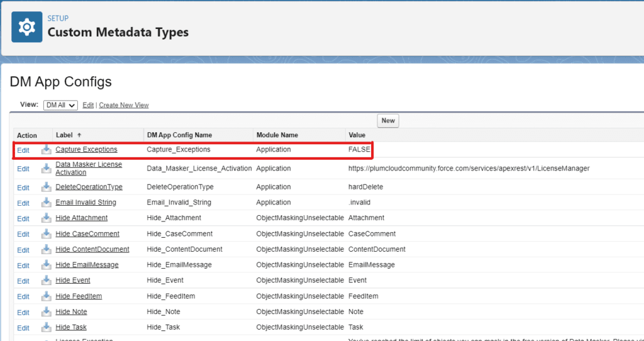Viewport: 644px width, 341px height.
Task: Open the Hide EmailMessage record
Action: [x=87, y=265]
